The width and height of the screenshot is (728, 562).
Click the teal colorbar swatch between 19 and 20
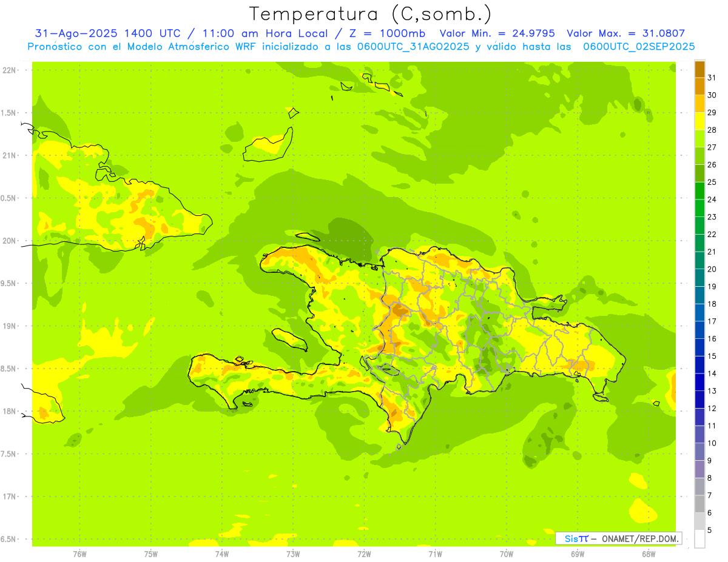pyautogui.click(x=699, y=278)
